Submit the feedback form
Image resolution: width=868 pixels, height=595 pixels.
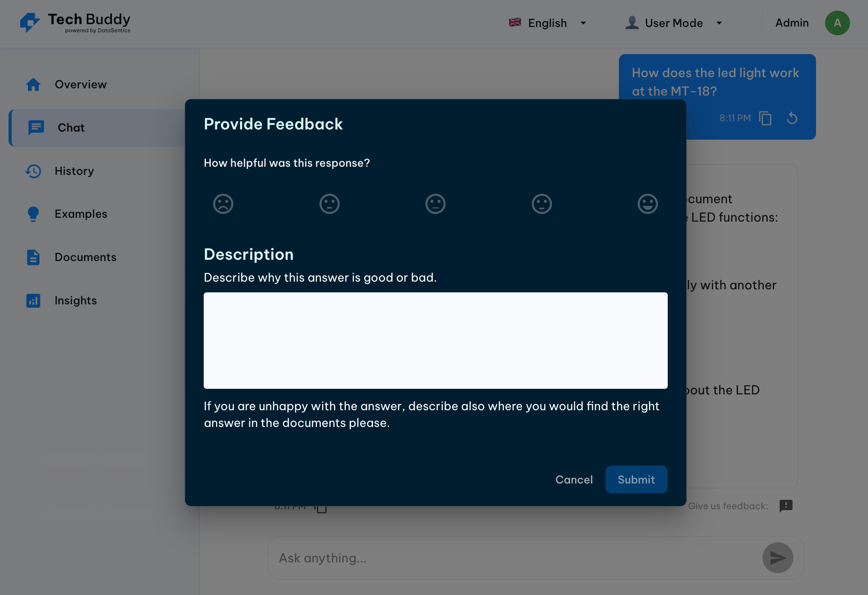tap(636, 479)
